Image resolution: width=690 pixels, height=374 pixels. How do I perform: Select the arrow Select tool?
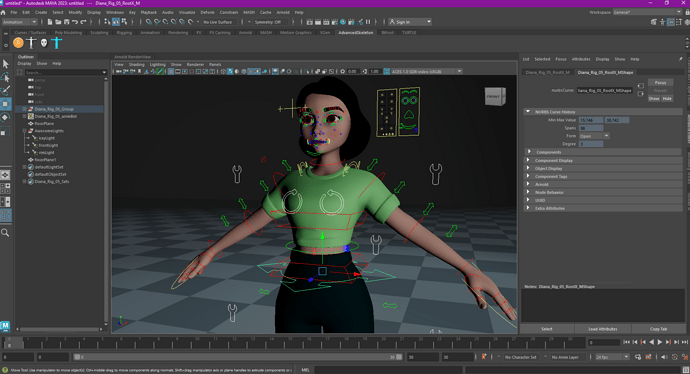[6, 64]
